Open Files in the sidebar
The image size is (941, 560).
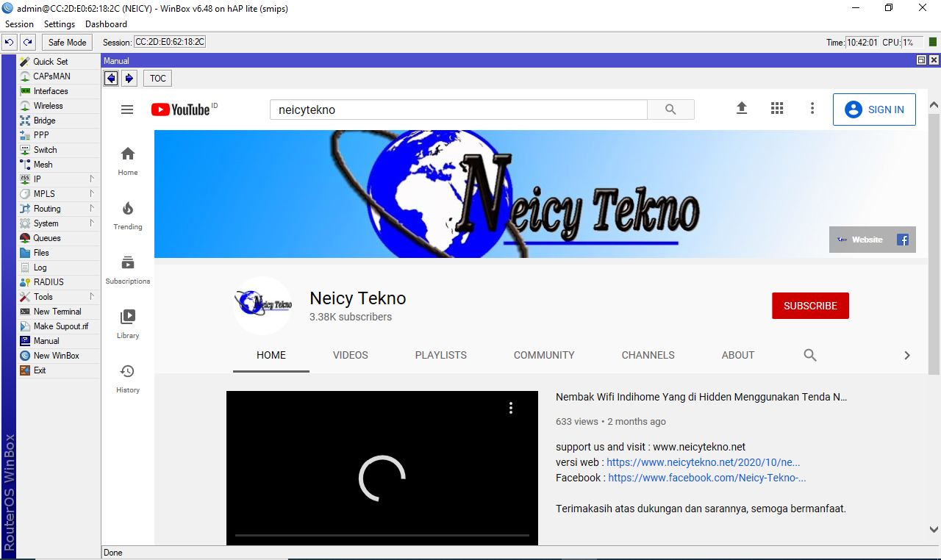coord(58,253)
